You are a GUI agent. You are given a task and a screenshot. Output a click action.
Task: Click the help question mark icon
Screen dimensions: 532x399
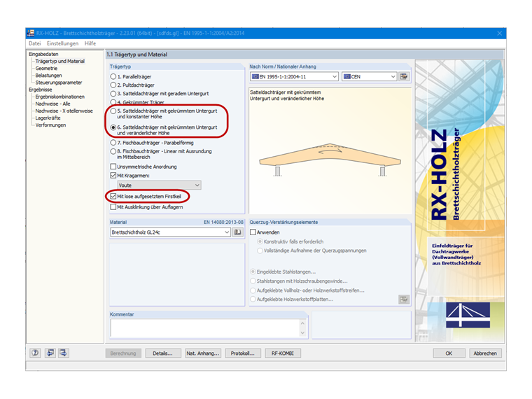click(35, 353)
